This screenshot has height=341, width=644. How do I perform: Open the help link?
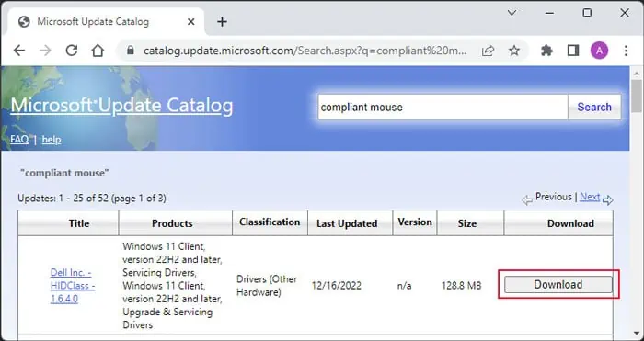click(x=52, y=140)
